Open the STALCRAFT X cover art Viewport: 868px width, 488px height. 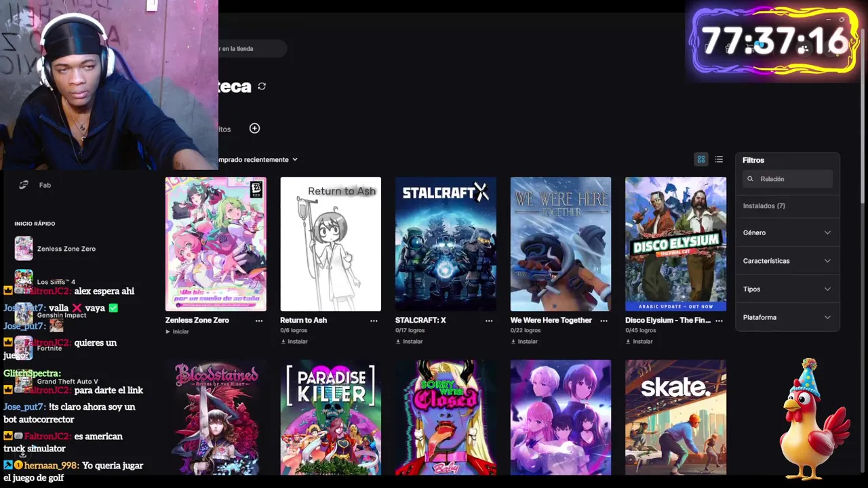click(x=446, y=244)
